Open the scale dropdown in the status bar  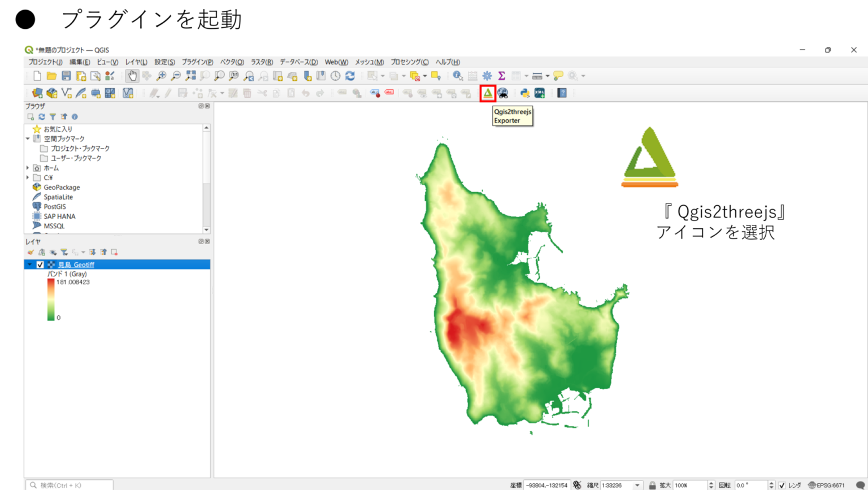click(637, 485)
